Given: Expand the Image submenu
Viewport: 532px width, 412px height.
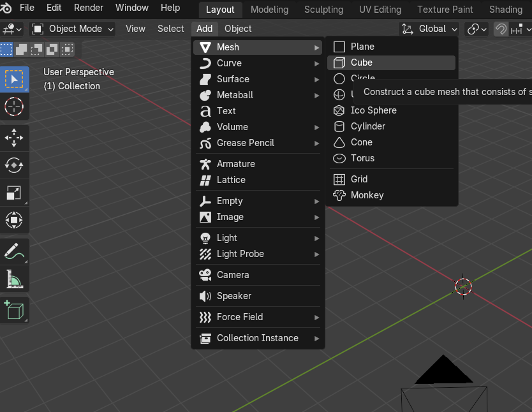Looking at the screenshot, I should (258, 217).
